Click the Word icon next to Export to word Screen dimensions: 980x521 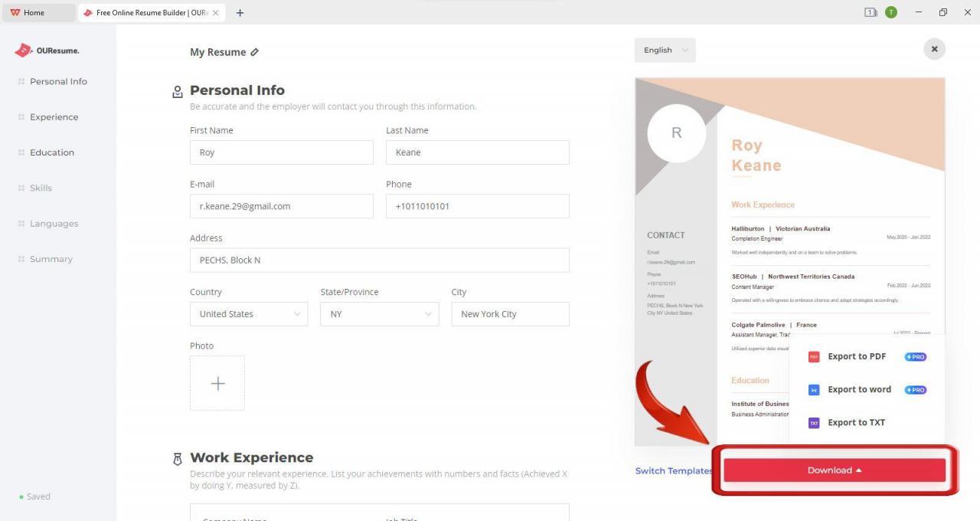(x=814, y=389)
